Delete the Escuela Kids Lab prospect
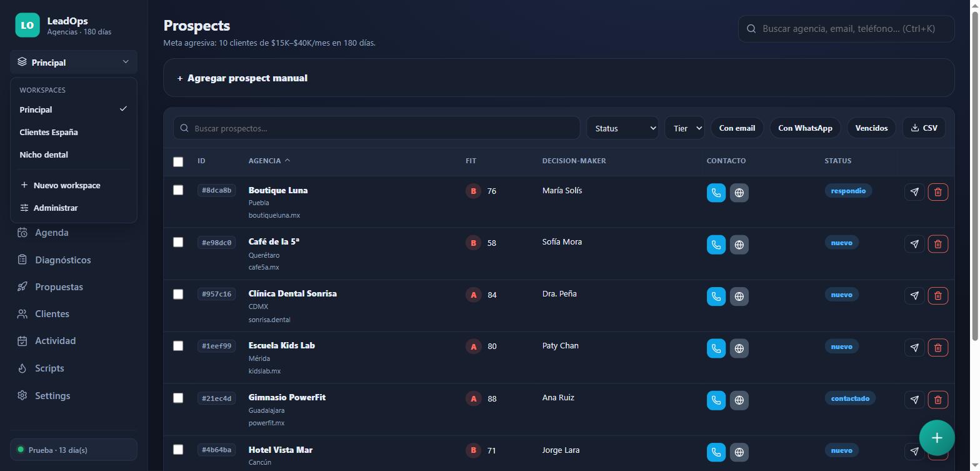 pos(937,348)
